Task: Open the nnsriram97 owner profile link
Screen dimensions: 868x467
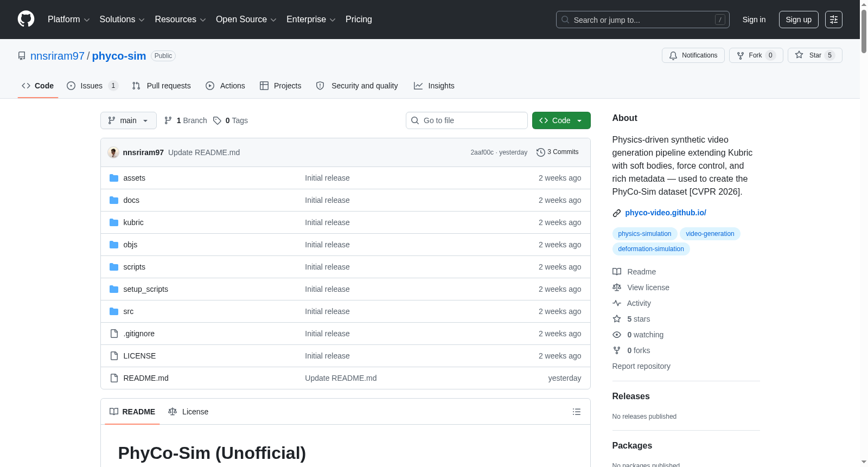Action: 58,56
